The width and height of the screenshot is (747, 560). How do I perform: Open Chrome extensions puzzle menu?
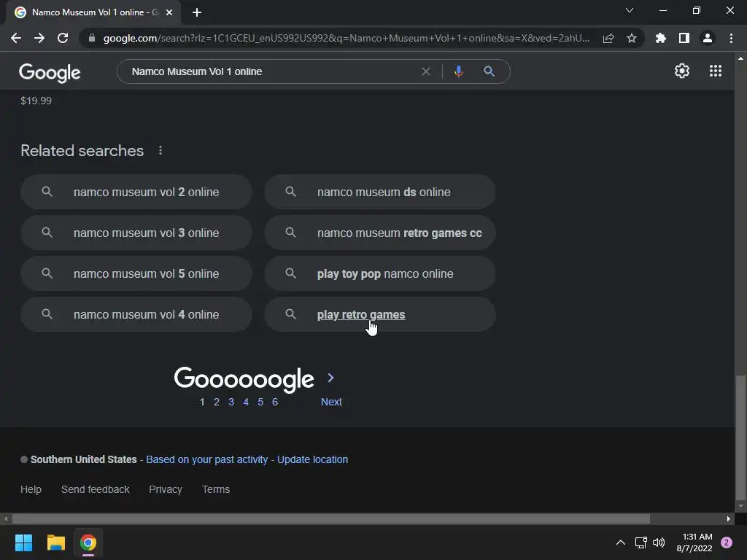661,38
